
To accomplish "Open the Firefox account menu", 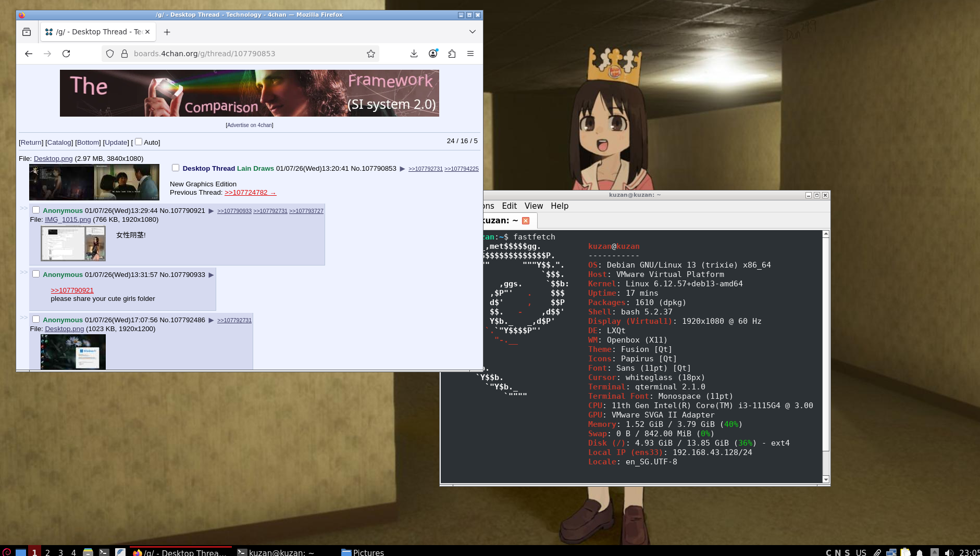I will (x=433, y=54).
